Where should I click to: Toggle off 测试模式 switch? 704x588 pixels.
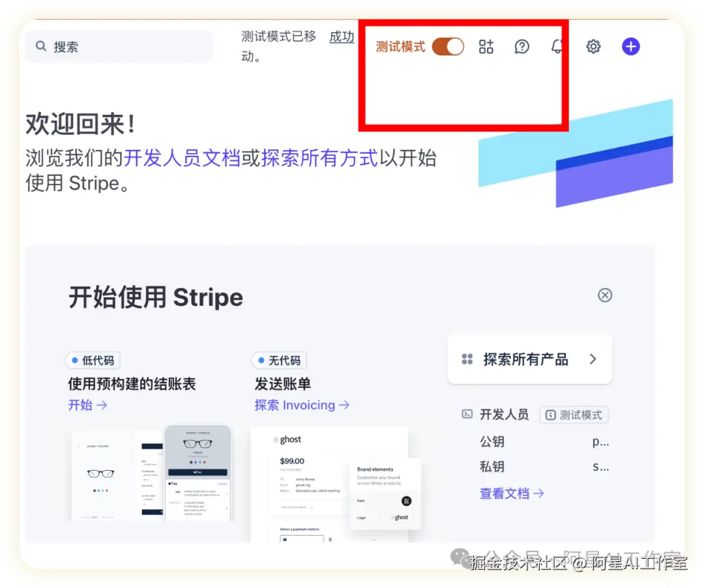point(448,46)
